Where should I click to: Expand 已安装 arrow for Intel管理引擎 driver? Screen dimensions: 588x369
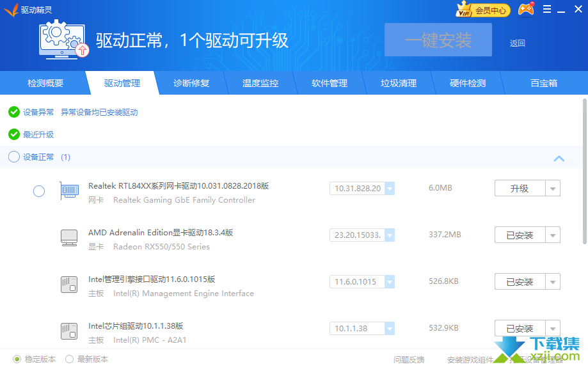point(553,281)
